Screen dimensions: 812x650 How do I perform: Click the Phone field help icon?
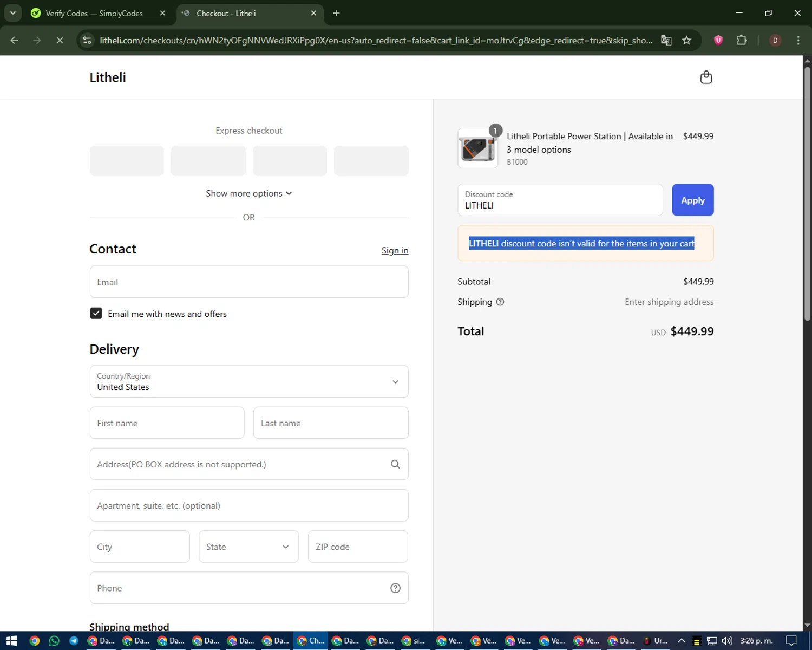[395, 588]
